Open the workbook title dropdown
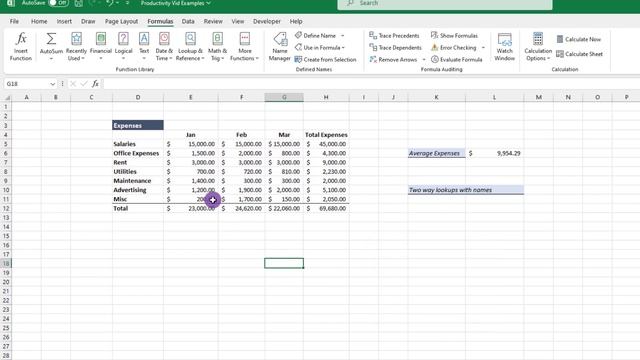640x360 pixels. (x=209, y=3)
